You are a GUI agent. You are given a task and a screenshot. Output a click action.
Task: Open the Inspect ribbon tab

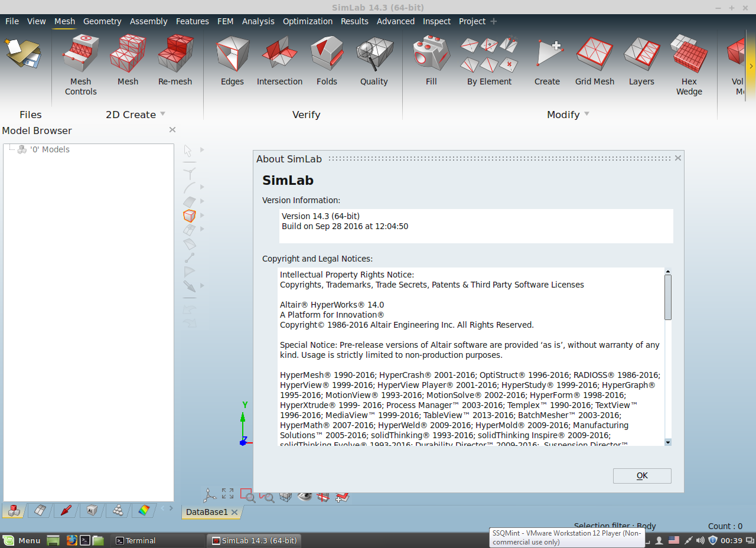tap(436, 21)
